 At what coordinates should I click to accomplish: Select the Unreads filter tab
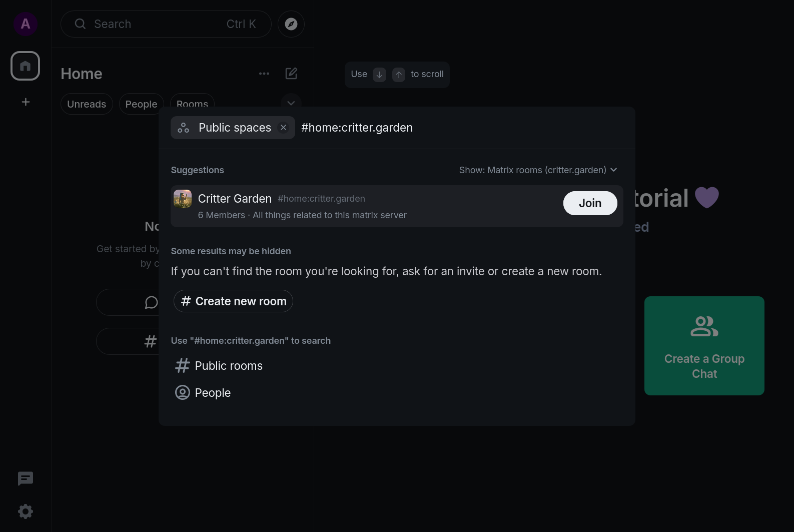point(87,104)
